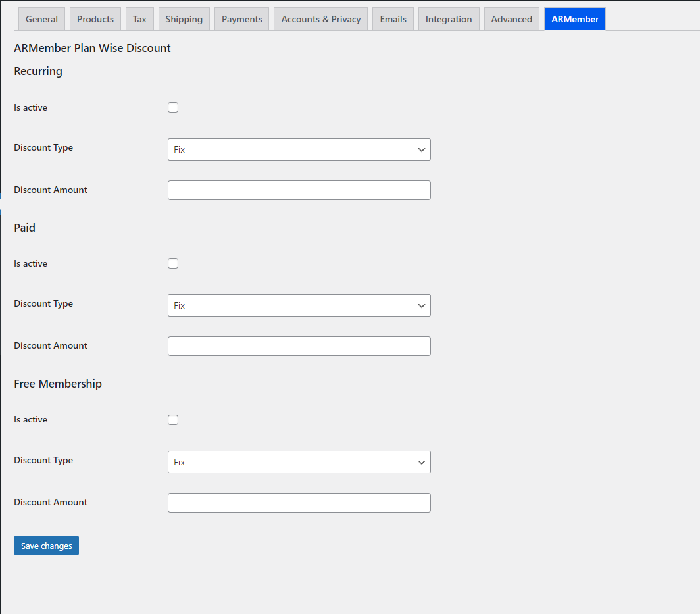This screenshot has height=614, width=700.
Task: Open the General settings tab
Action: (41, 19)
